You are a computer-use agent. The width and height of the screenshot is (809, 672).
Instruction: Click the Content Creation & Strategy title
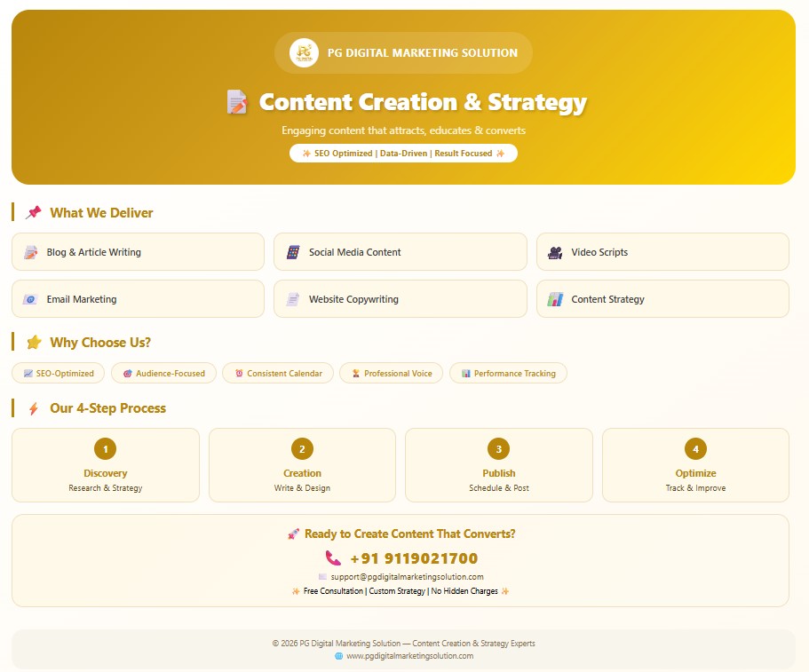click(423, 102)
